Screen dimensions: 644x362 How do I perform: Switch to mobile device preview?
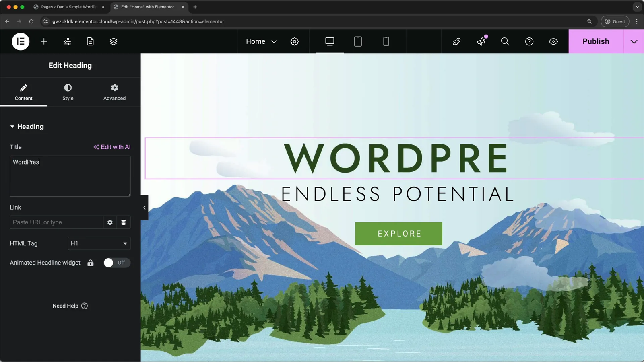click(x=386, y=41)
